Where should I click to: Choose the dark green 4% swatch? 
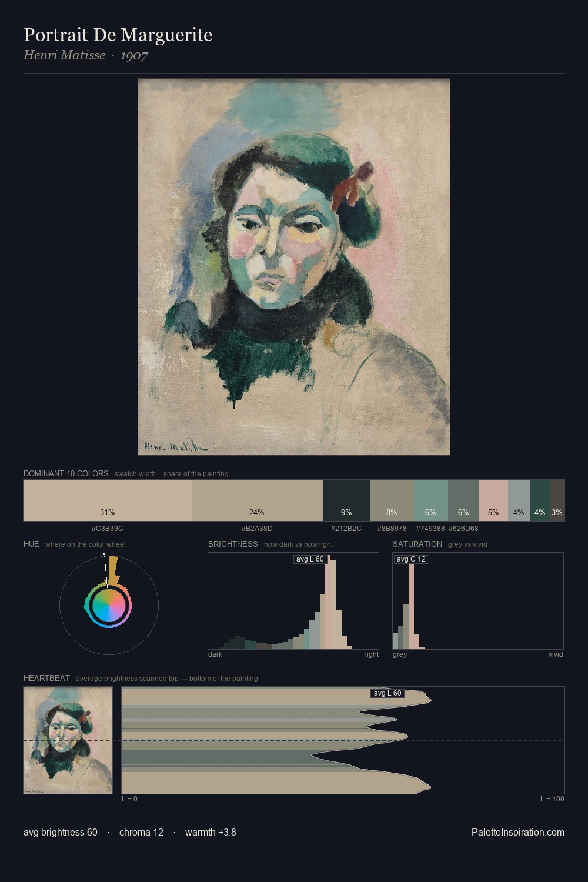coord(540,500)
